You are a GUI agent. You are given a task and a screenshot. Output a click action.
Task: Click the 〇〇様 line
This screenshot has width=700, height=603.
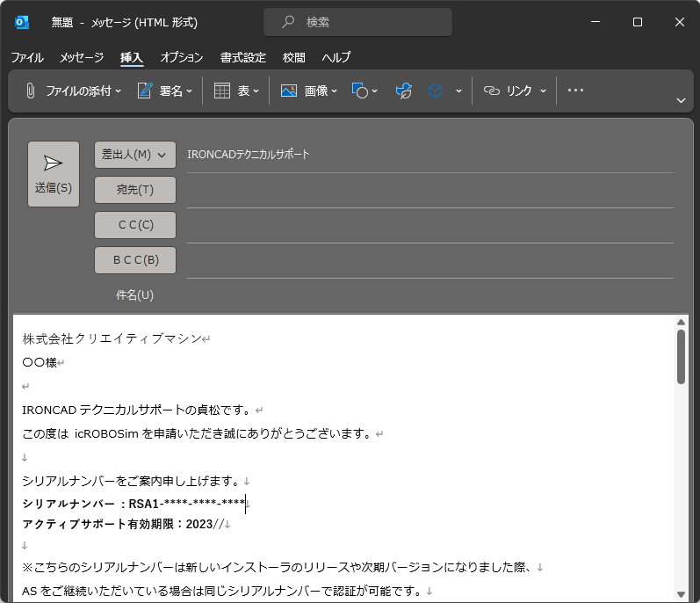40,363
